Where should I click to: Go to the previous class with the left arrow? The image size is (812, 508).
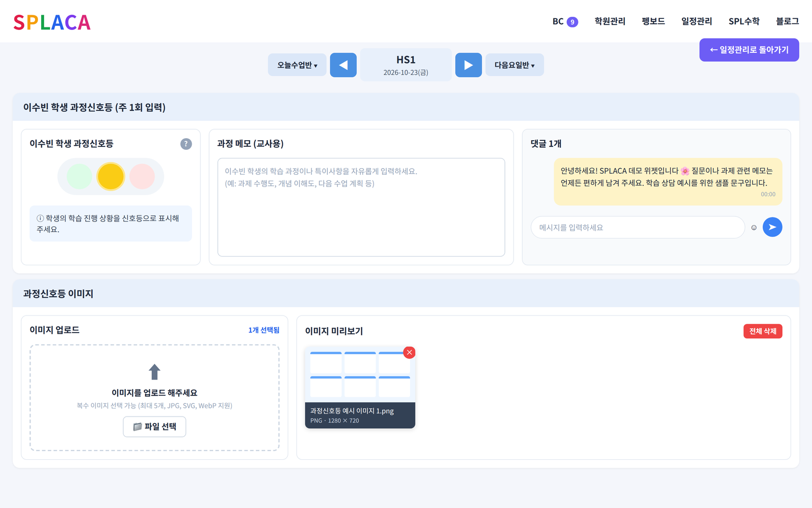point(343,65)
